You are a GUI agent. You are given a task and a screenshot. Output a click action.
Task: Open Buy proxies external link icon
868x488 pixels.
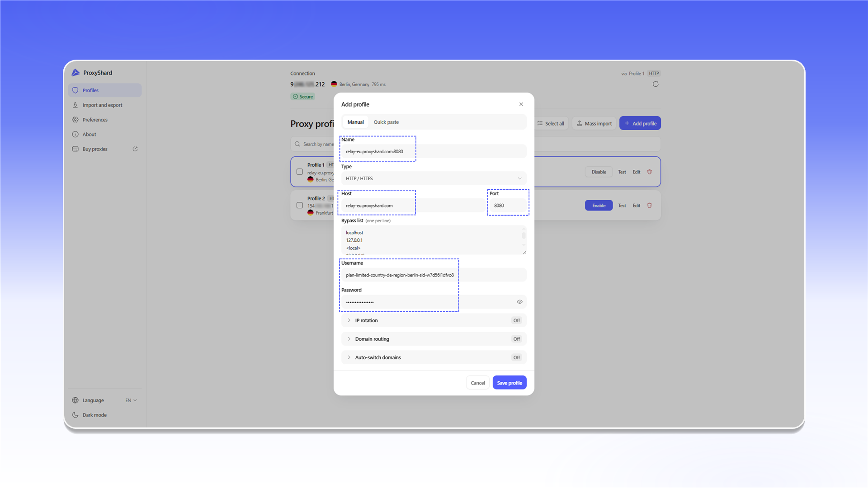tap(135, 149)
